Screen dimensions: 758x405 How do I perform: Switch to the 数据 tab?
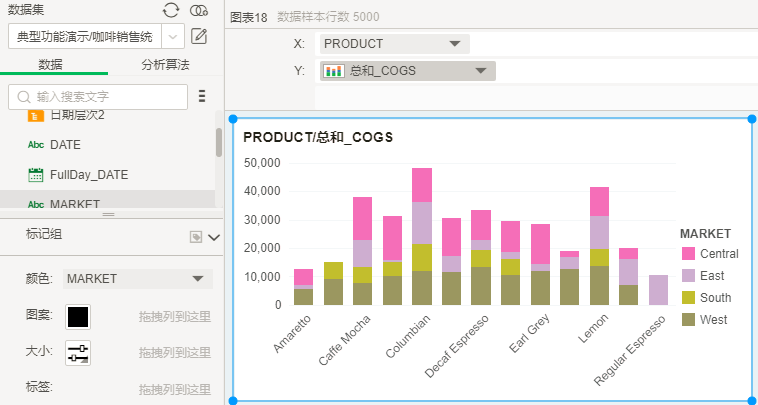51,65
